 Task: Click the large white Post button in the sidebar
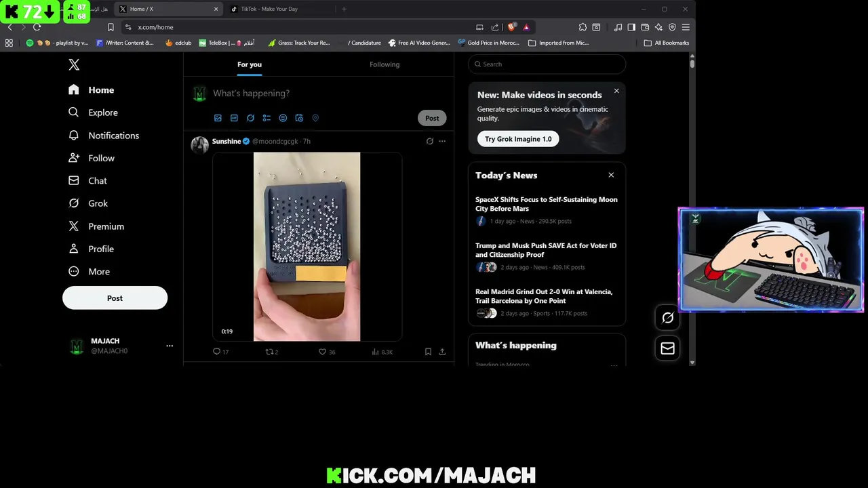115,298
